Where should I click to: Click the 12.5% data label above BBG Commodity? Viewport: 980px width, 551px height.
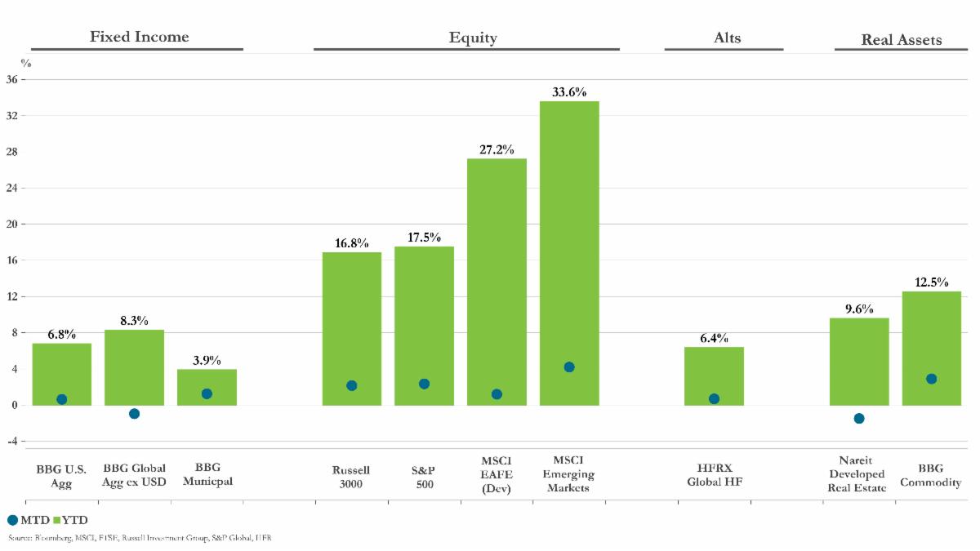click(x=931, y=282)
